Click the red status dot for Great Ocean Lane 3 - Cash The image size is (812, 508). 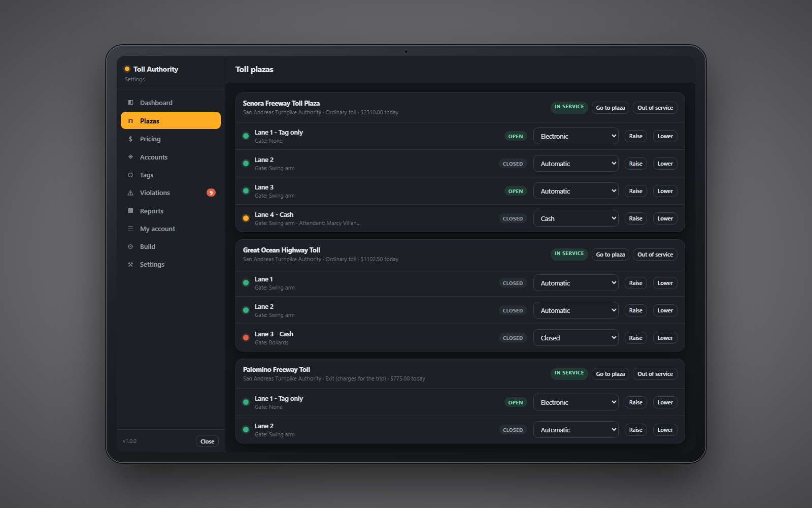pyautogui.click(x=246, y=338)
